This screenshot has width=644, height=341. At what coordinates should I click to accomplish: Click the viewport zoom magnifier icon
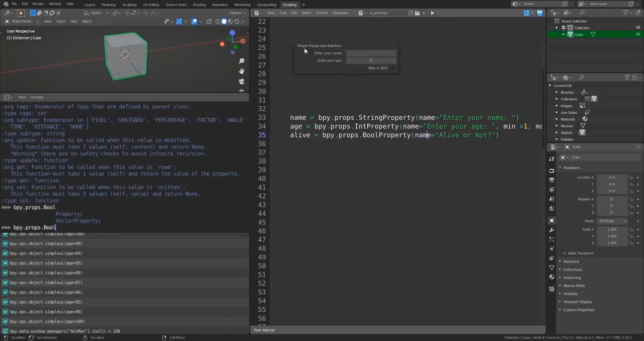(242, 61)
